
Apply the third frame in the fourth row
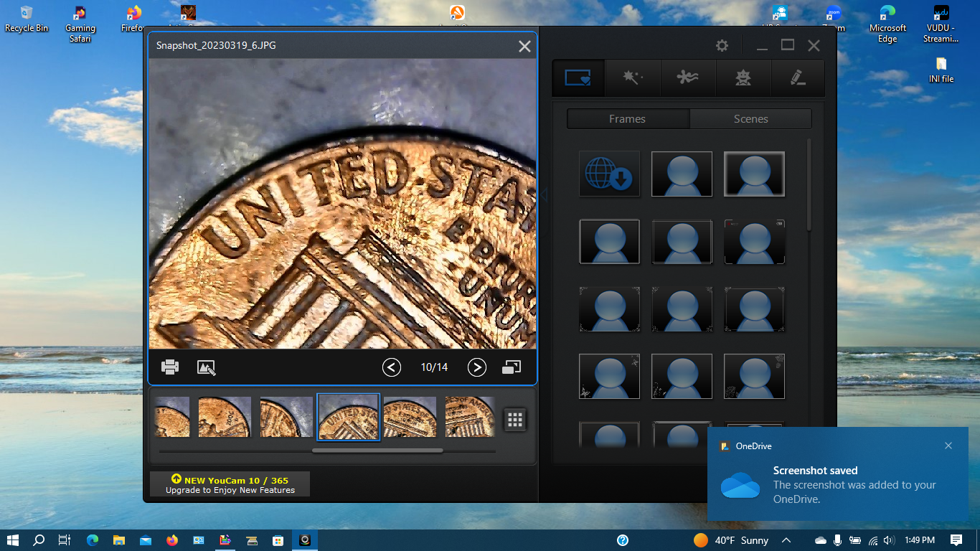[x=754, y=376]
